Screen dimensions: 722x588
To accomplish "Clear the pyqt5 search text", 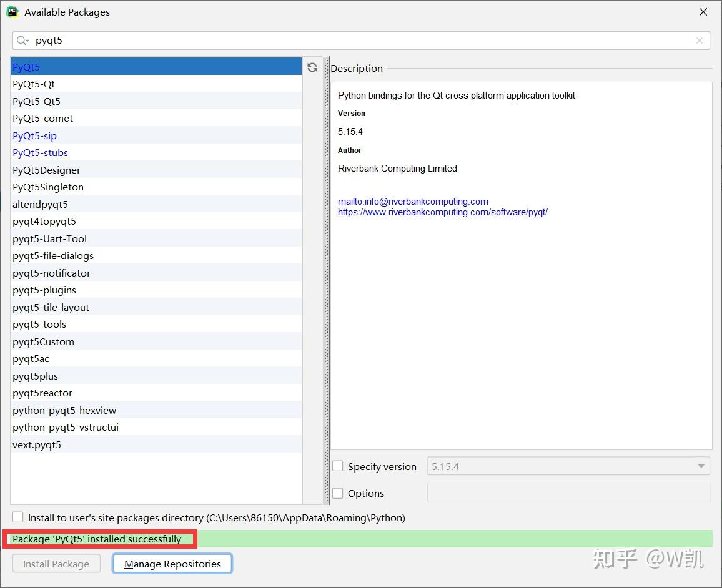I will pyautogui.click(x=700, y=41).
